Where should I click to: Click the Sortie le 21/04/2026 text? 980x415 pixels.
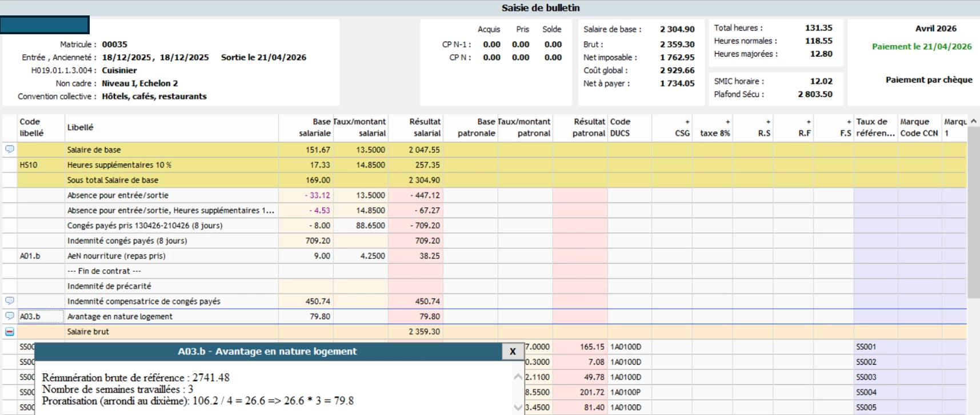tap(263, 57)
